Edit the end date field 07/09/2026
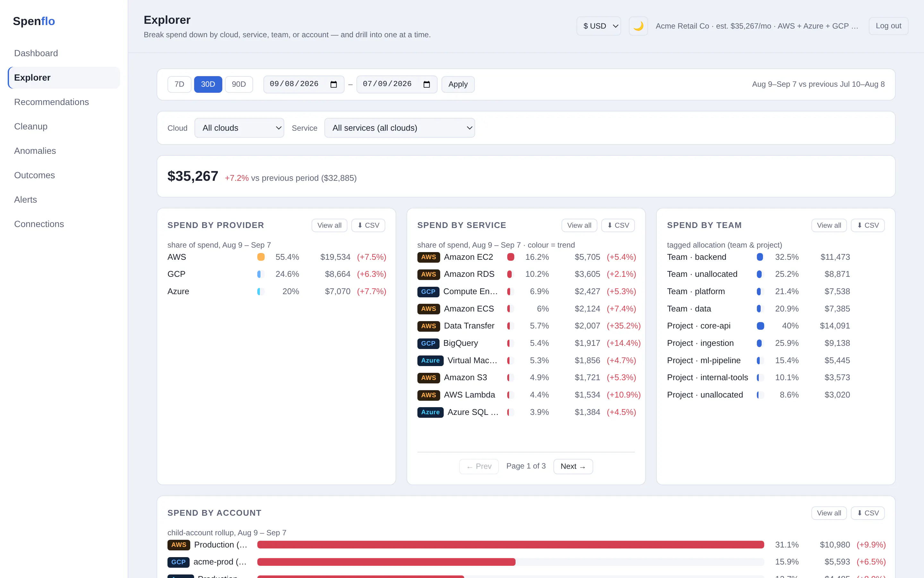 [x=397, y=84]
